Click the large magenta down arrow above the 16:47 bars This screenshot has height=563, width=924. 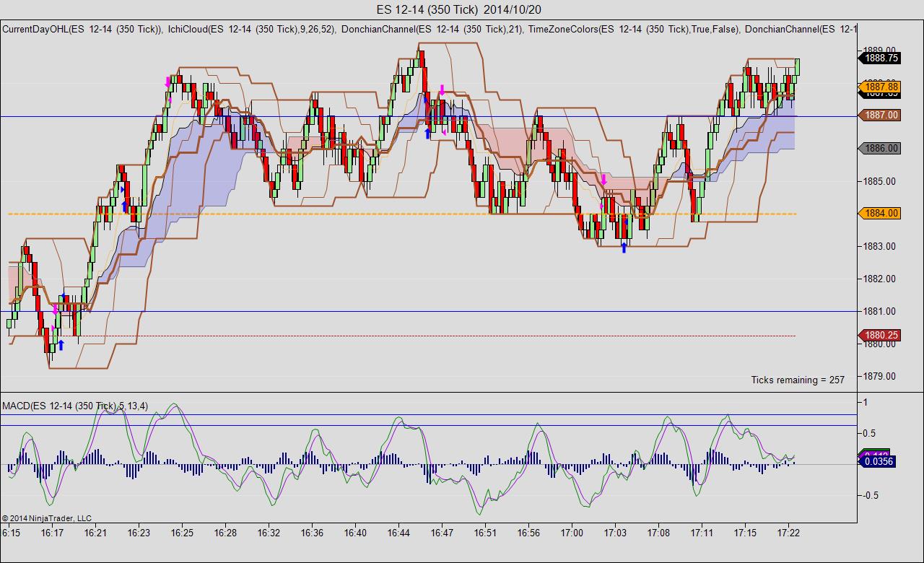(442, 90)
